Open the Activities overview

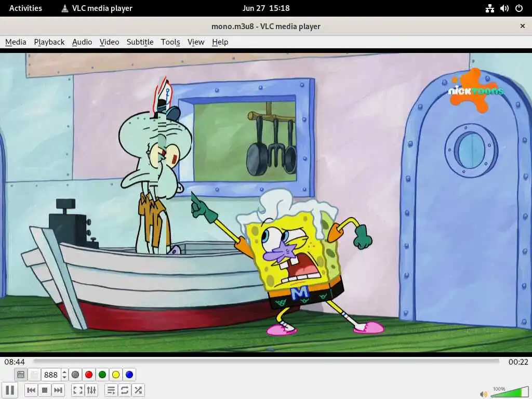click(25, 8)
